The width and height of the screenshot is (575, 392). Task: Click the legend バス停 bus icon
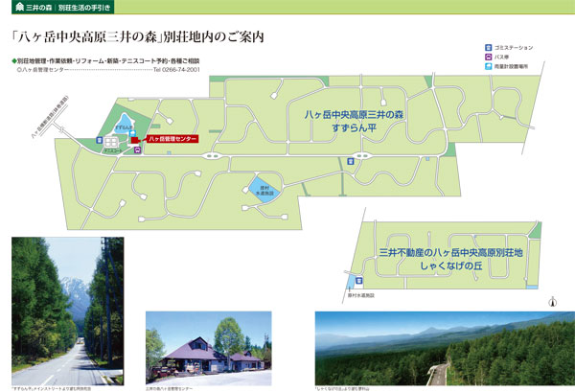click(488, 58)
